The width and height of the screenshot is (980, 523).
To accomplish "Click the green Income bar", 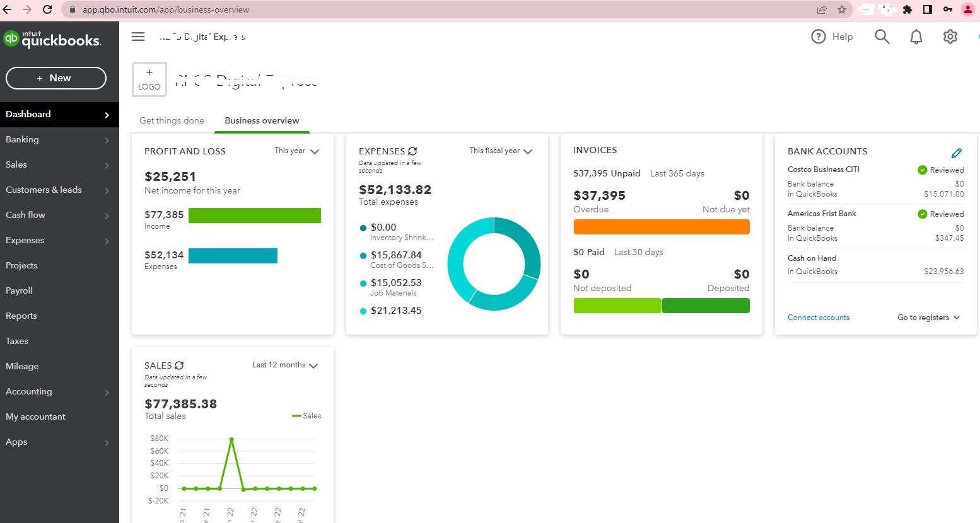I will point(255,216).
